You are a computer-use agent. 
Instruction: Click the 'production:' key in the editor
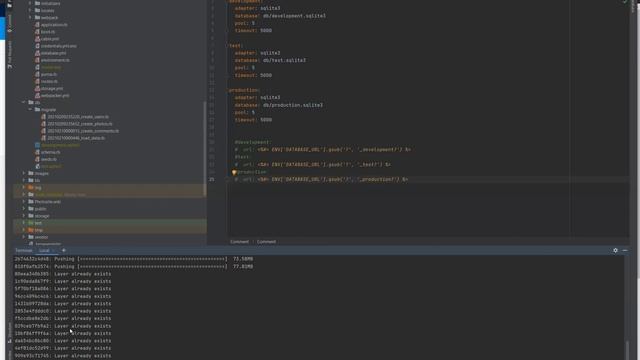click(243, 90)
